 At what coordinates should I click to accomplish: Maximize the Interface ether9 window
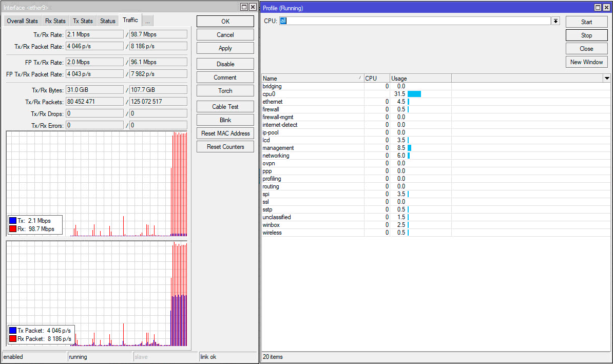(244, 7)
